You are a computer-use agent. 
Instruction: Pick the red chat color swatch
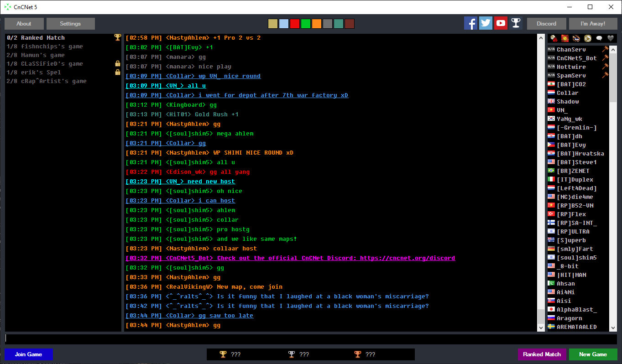pos(294,24)
